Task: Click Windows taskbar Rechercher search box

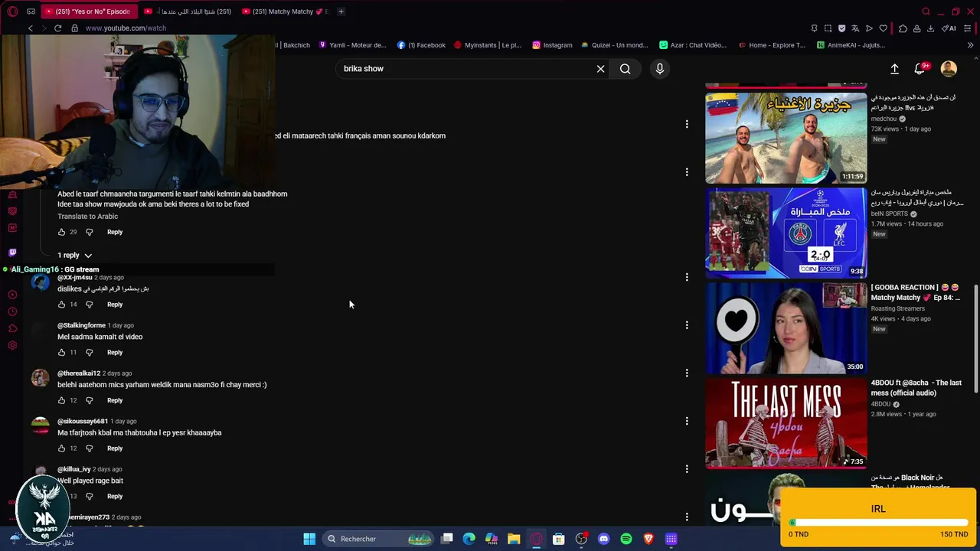Action: 378,539
